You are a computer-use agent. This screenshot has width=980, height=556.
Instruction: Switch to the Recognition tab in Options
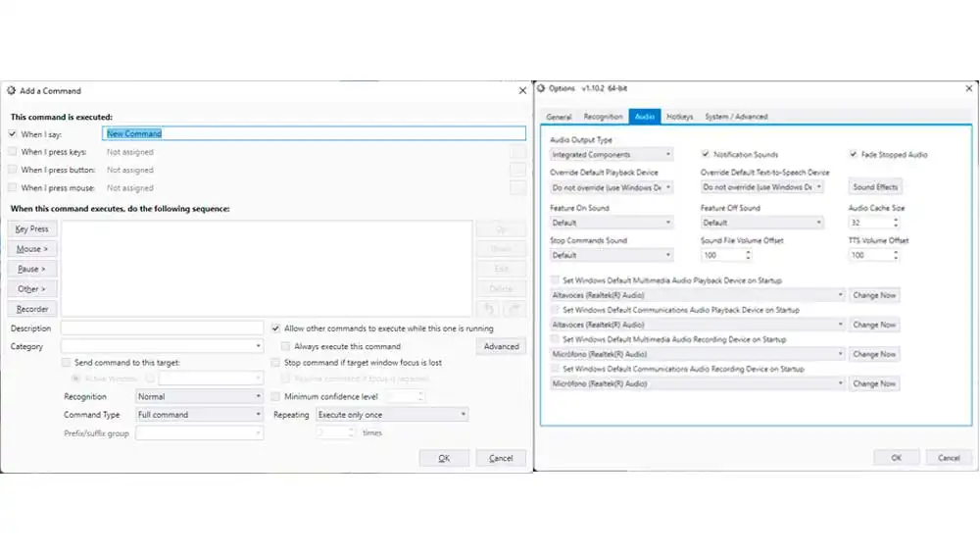click(x=603, y=117)
